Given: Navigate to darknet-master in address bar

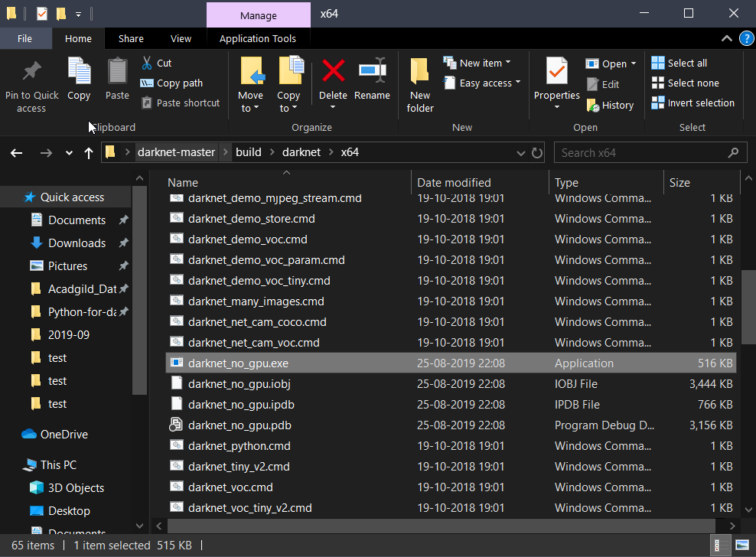Looking at the screenshot, I should point(177,152).
